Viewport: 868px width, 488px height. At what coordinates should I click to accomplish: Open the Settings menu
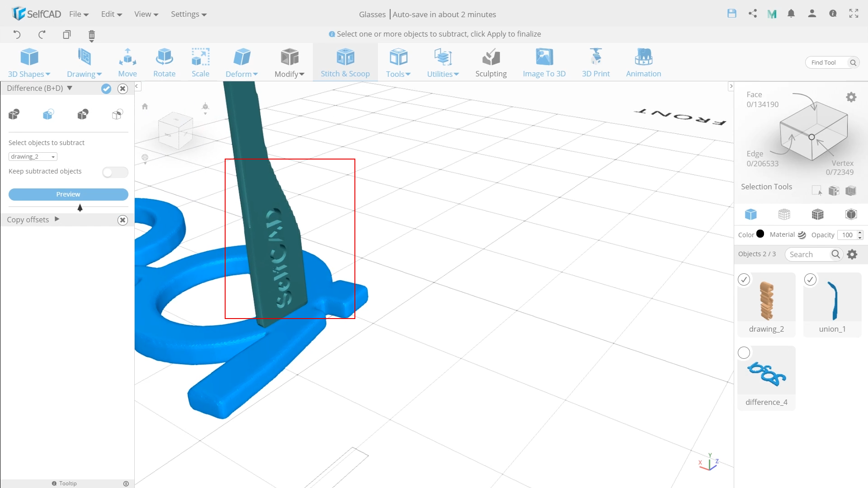click(189, 14)
